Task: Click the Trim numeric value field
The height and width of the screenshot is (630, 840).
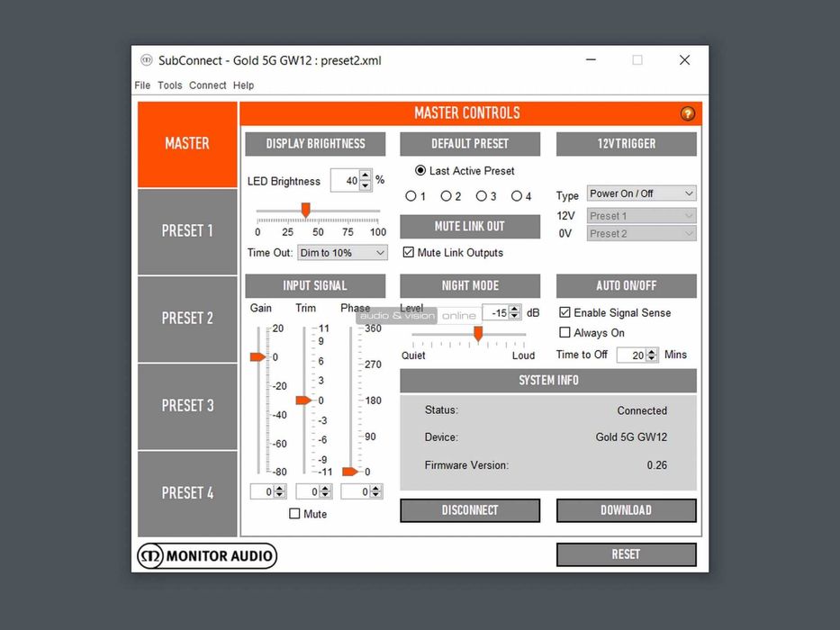Action: click(308, 491)
